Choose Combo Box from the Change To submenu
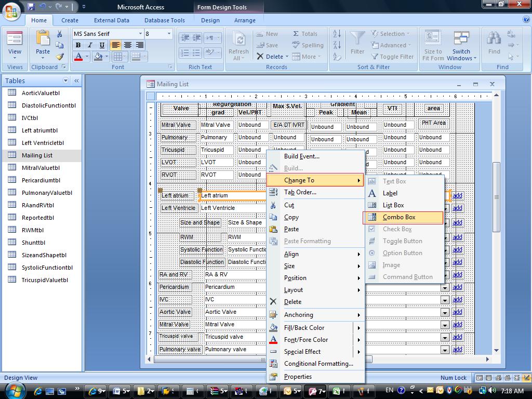Screen dimensions: 532x399 pyautogui.click(x=403, y=217)
